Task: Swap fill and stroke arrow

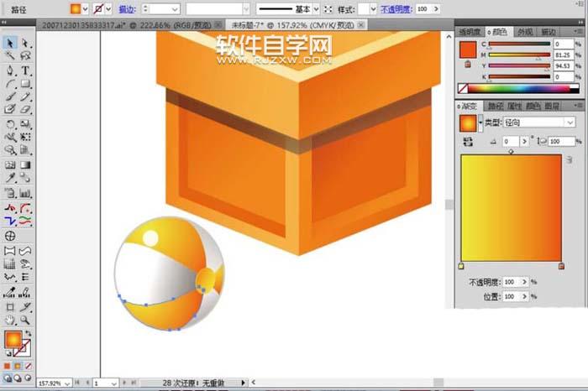Action: tap(29, 333)
